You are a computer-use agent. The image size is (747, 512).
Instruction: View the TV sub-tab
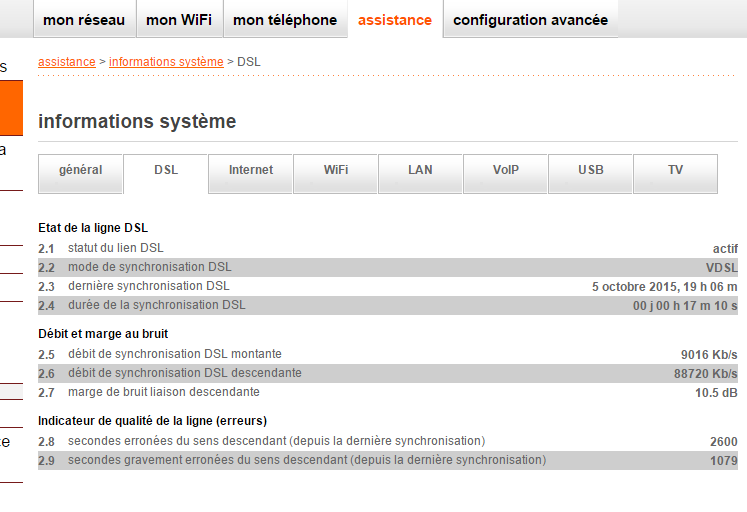(676, 171)
